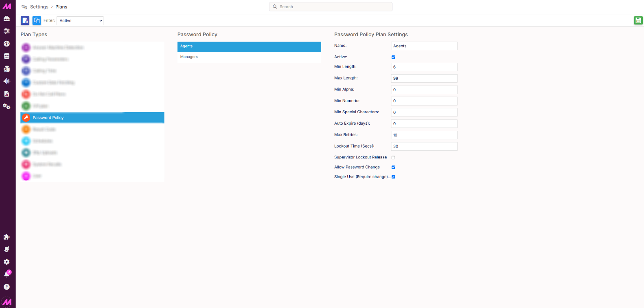Click the Auto Expire (days) field

pyautogui.click(x=424, y=123)
